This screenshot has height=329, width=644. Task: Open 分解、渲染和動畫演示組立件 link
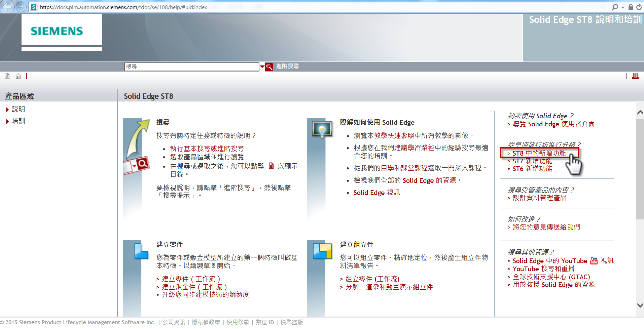[389, 287]
